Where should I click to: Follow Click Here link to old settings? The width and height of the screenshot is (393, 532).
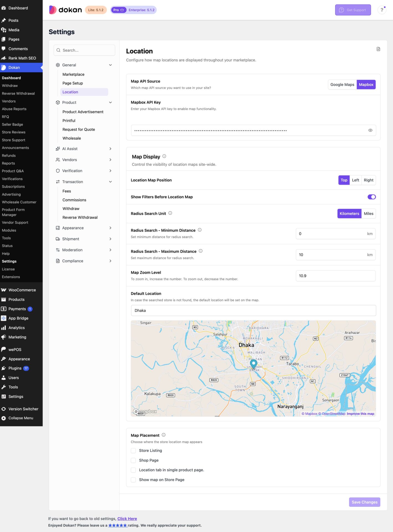(127, 519)
